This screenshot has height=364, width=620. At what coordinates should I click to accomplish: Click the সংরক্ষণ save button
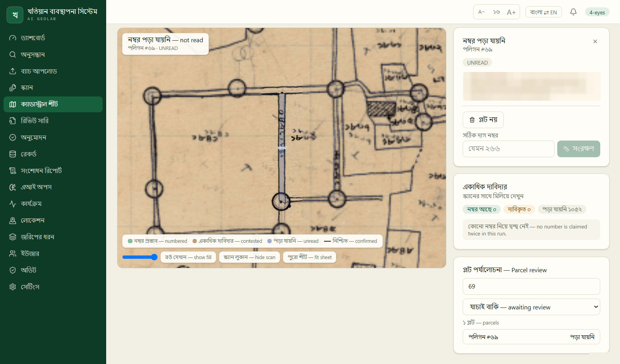579,149
